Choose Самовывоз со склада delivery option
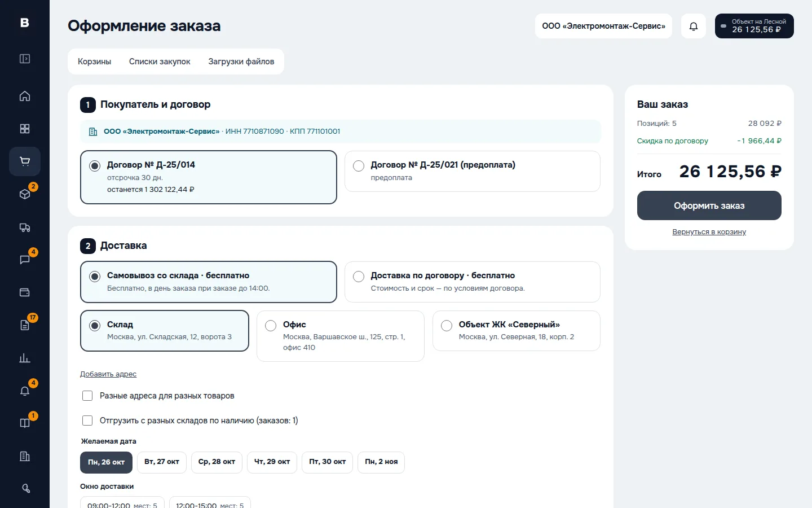The width and height of the screenshot is (812, 508). click(x=209, y=282)
